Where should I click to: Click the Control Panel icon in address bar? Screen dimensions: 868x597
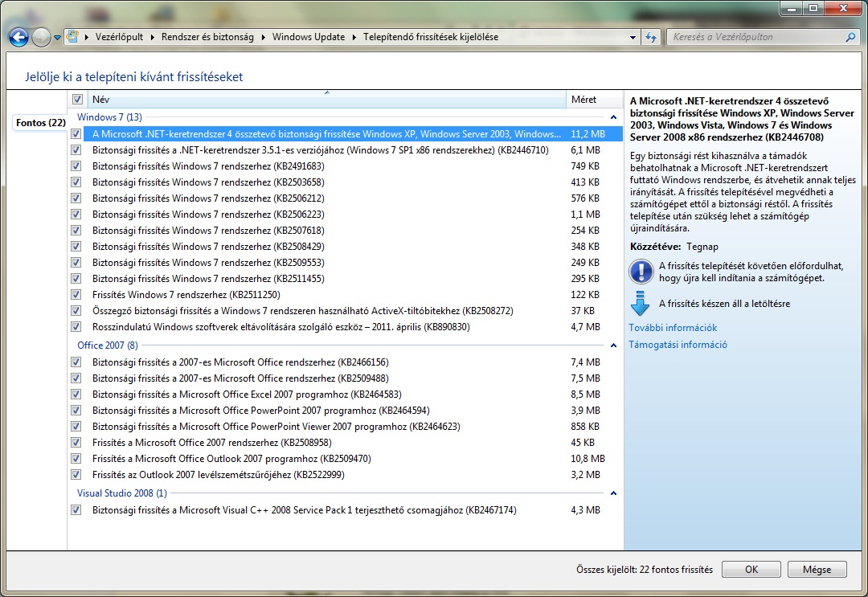coord(72,37)
